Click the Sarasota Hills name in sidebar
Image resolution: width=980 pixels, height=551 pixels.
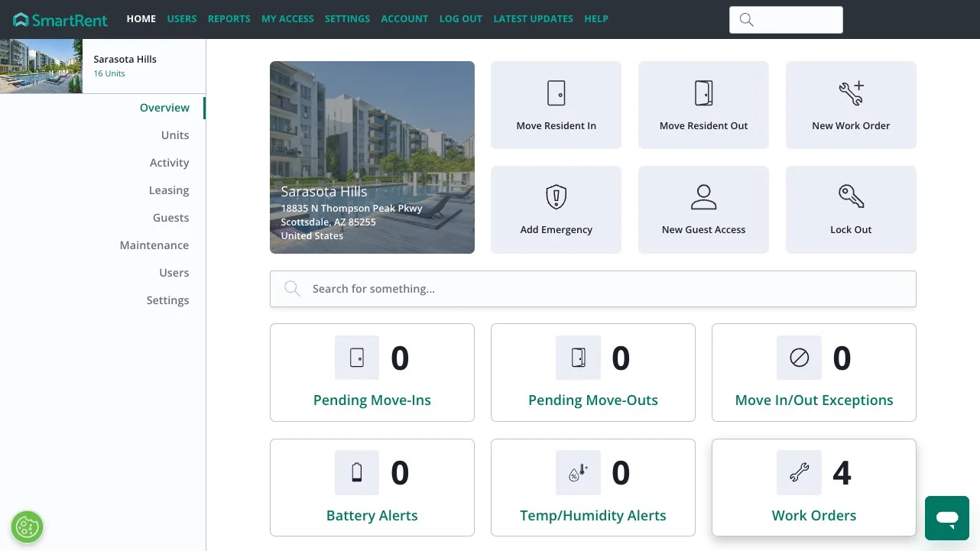pyautogui.click(x=125, y=59)
